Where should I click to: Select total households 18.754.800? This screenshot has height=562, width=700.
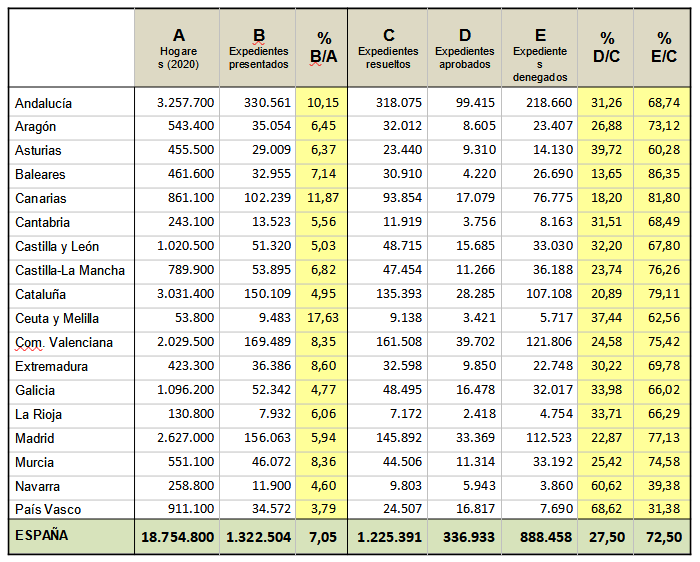point(178,537)
